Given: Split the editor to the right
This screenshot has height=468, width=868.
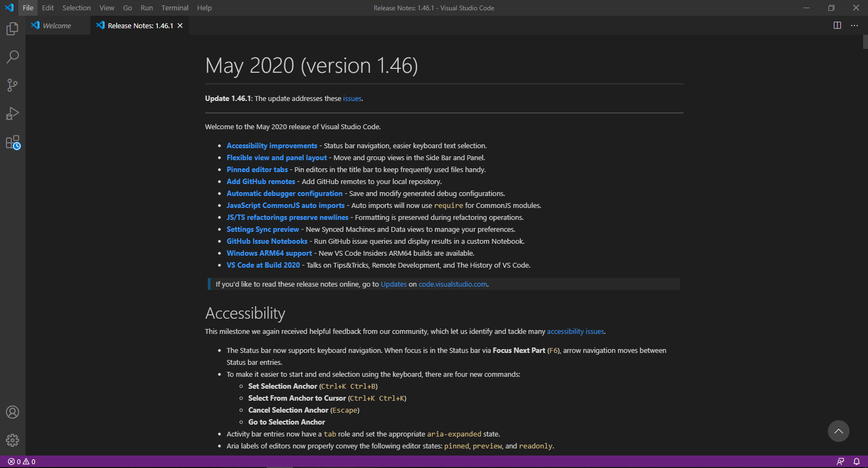Looking at the screenshot, I should point(837,26).
